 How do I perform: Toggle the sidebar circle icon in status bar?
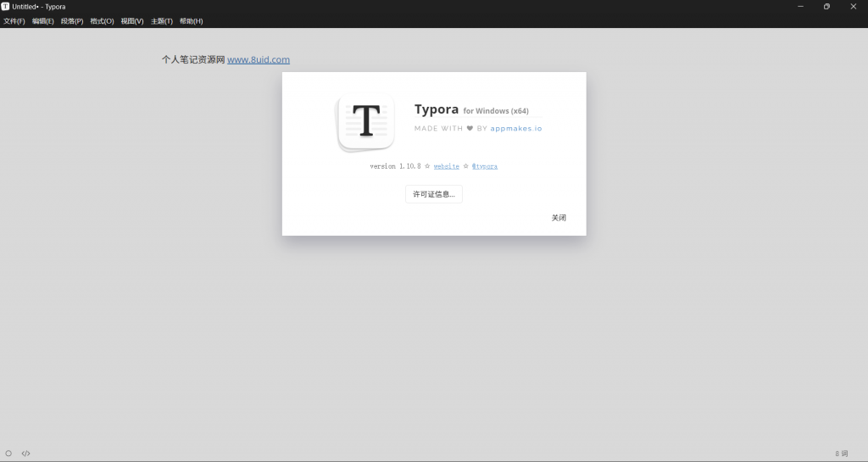pos(8,454)
